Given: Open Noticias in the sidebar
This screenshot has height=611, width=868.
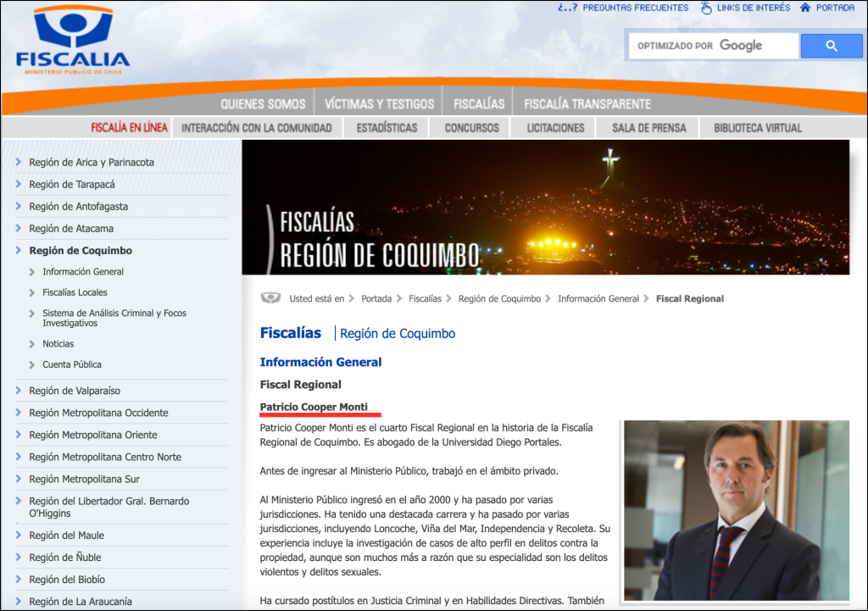Looking at the screenshot, I should coord(58,344).
